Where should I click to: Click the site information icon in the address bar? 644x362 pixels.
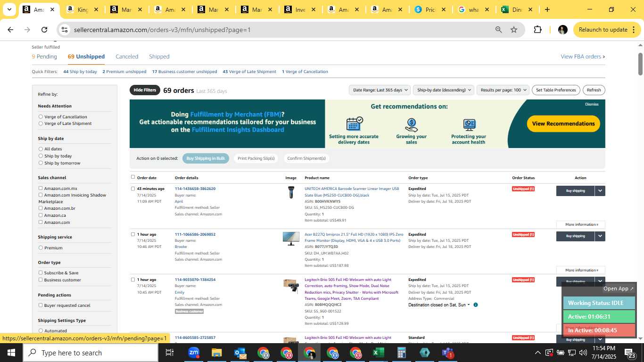65,30
